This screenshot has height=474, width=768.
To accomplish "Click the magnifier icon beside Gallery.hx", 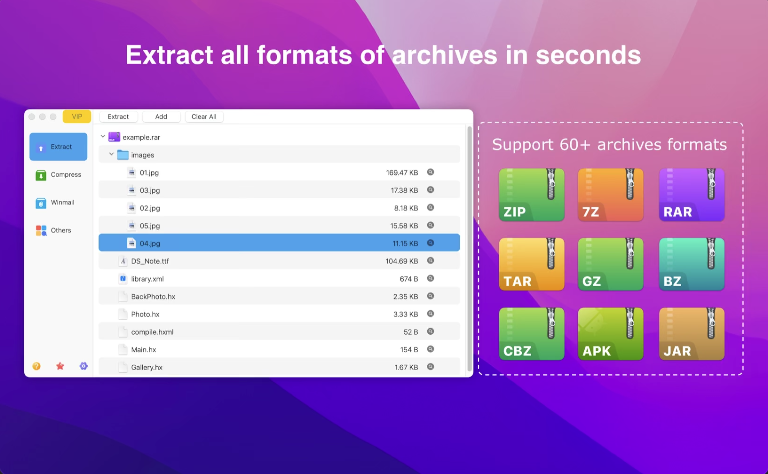I will tap(431, 367).
